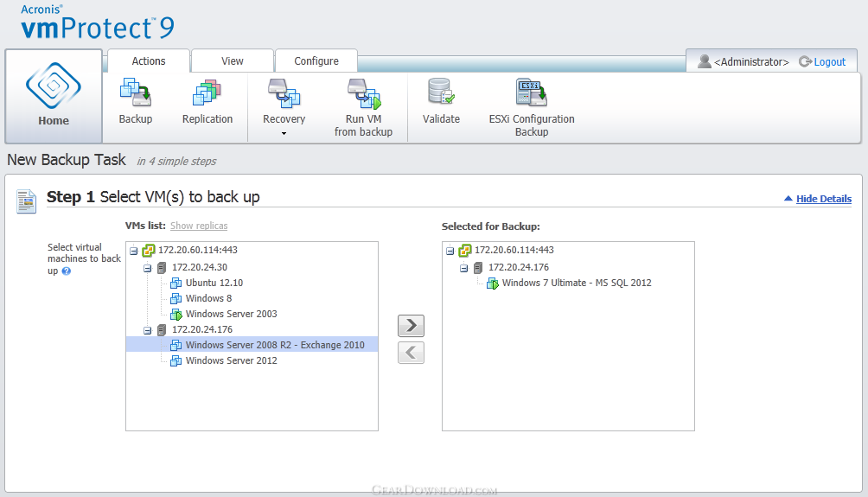Open the Actions tab

click(149, 61)
